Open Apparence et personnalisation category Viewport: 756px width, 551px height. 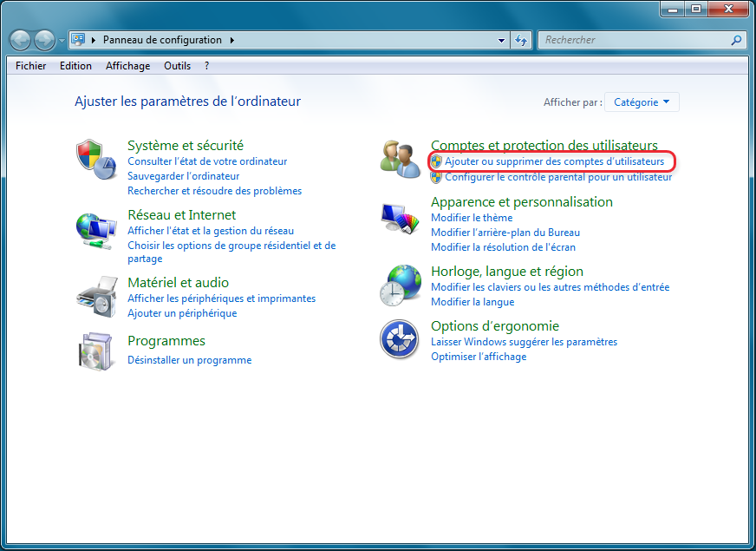click(522, 201)
